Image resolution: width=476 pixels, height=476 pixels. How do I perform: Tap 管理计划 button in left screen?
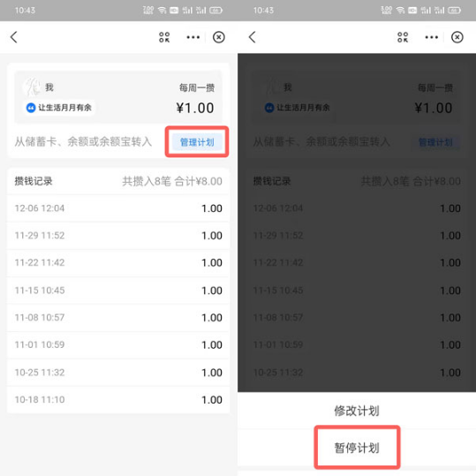coord(197,142)
